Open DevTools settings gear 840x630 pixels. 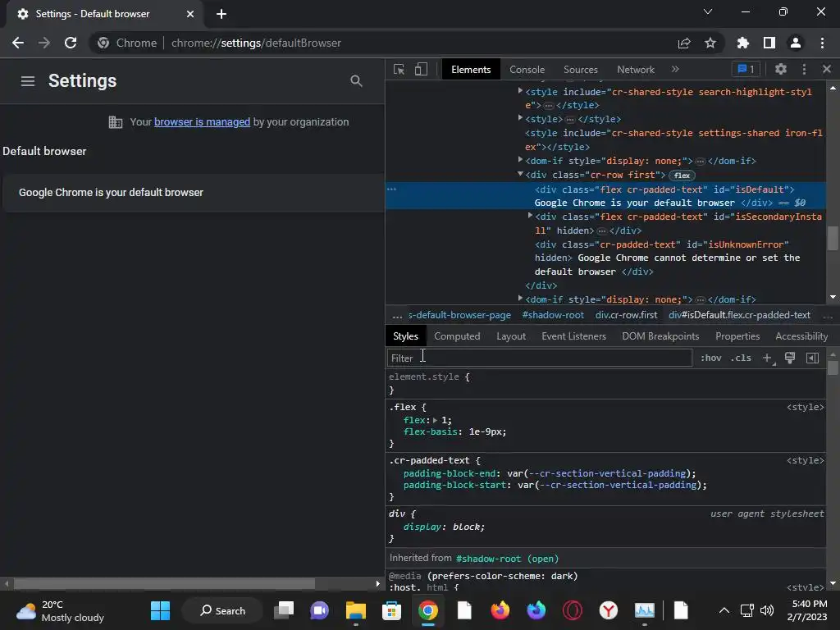[781, 69]
